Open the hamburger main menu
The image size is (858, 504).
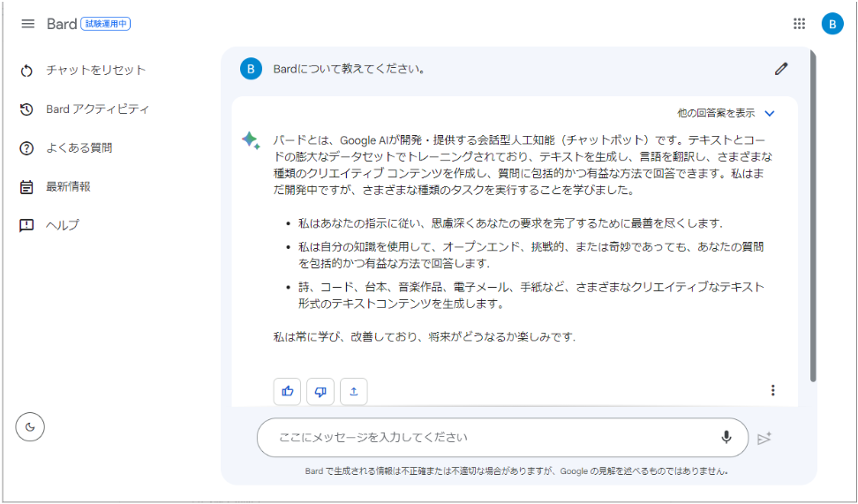click(28, 24)
